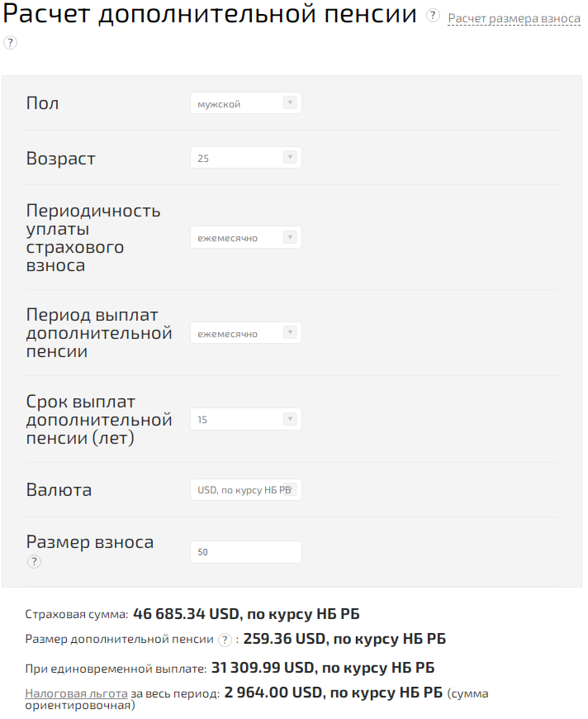Expand the Возраст dropdown set to 25

pos(245,158)
